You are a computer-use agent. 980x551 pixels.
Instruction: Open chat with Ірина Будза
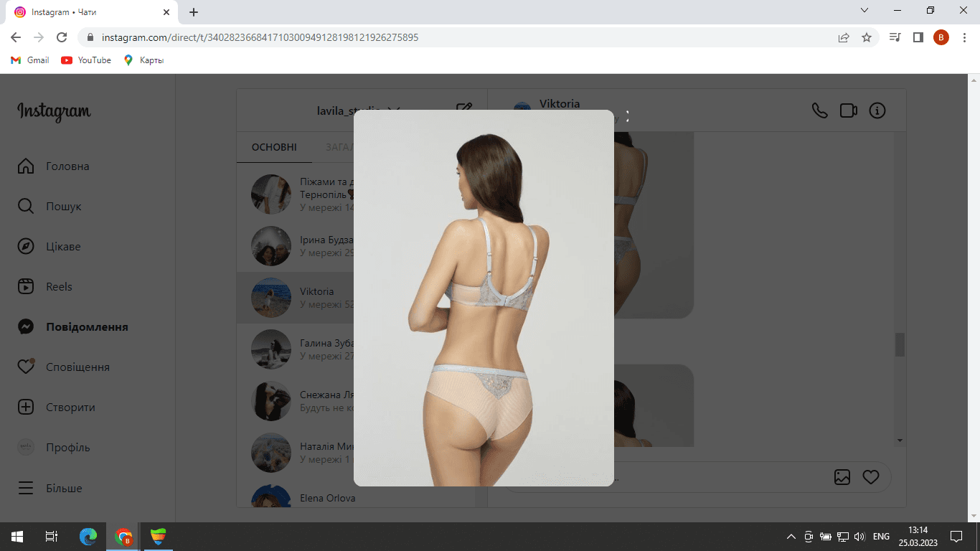356,246
